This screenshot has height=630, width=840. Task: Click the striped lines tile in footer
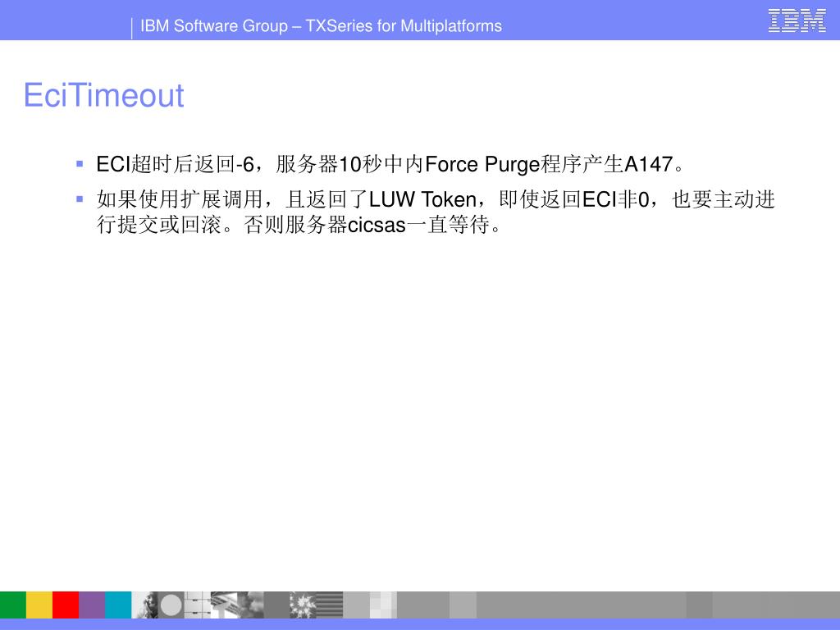click(330, 605)
